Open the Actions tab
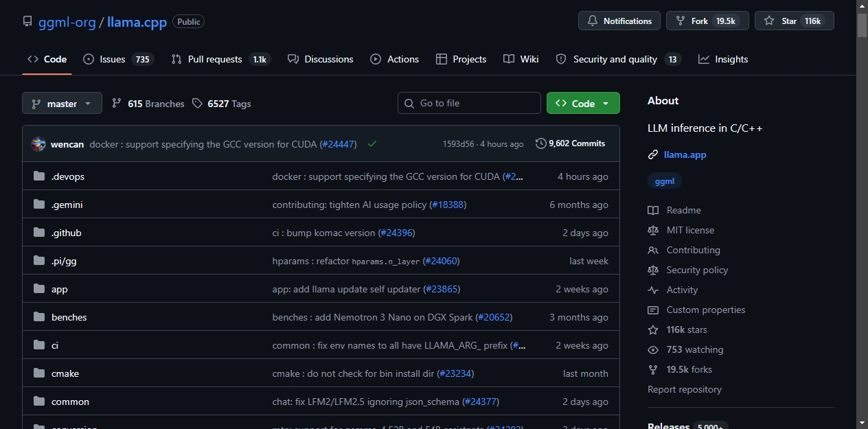Screen dimensions: 868x429 [x=394, y=59]
